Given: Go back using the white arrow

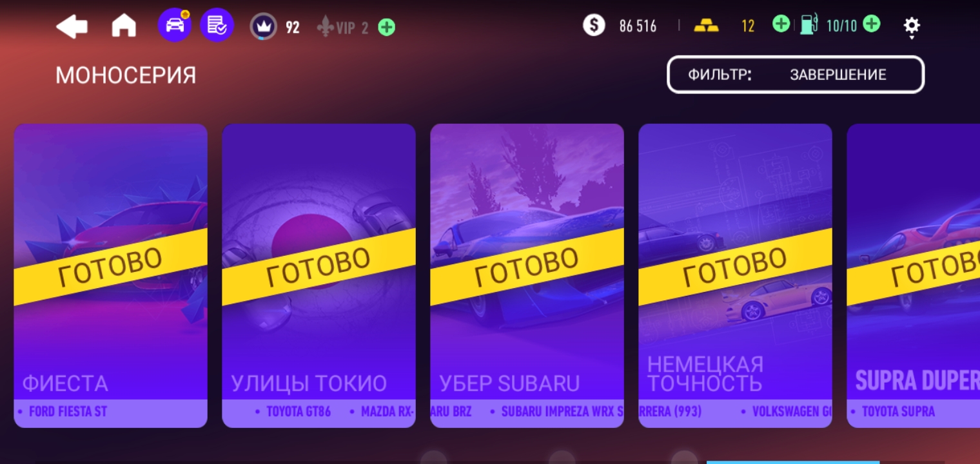Looking at the screenshot, I should click(72, 27).
